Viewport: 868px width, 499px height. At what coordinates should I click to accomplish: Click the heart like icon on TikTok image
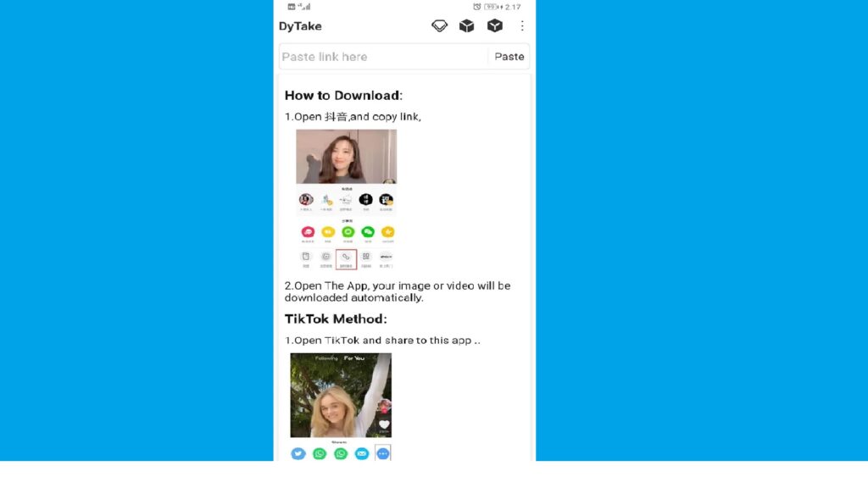[384, 424]
